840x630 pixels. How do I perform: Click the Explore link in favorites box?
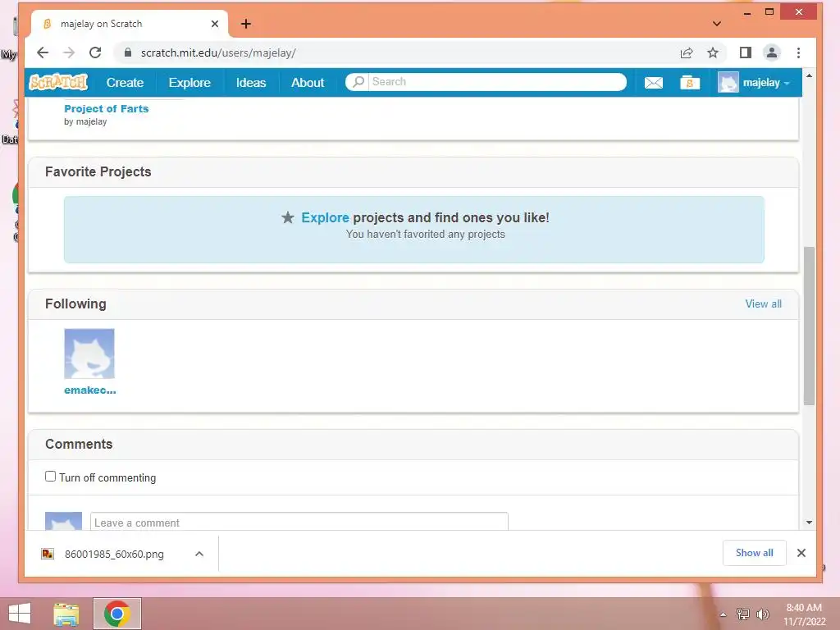coord(325,217)
